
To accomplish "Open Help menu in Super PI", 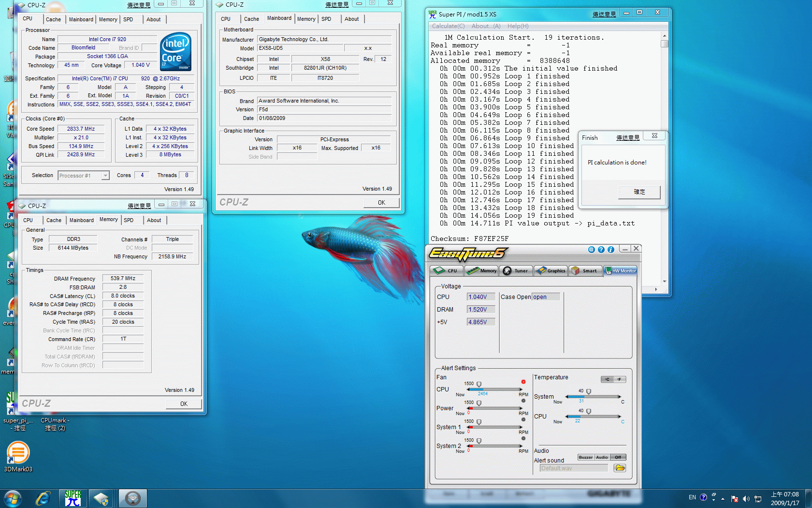I will click(518, 26).
